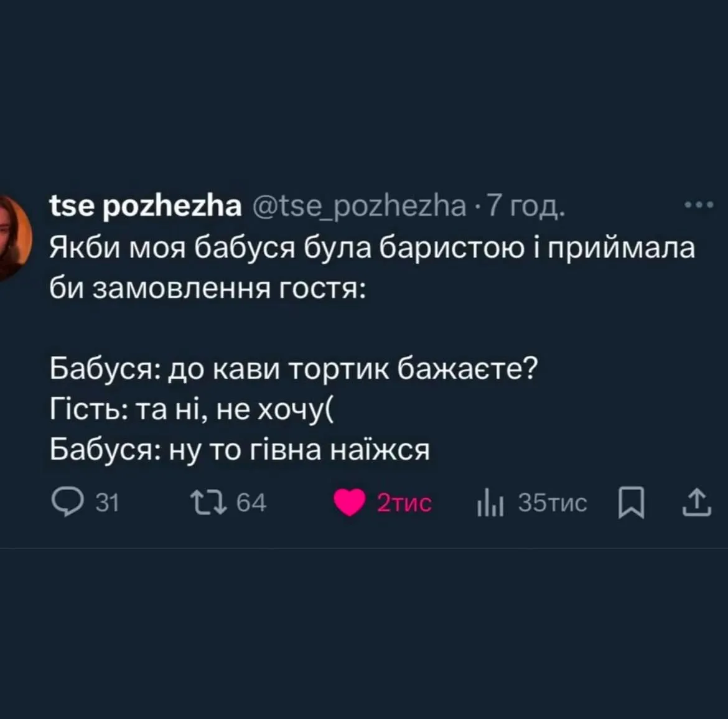This screenshot has height=719, width=728.
Task: Expand sharing options via the share arrow
Action: coord(698,502)
